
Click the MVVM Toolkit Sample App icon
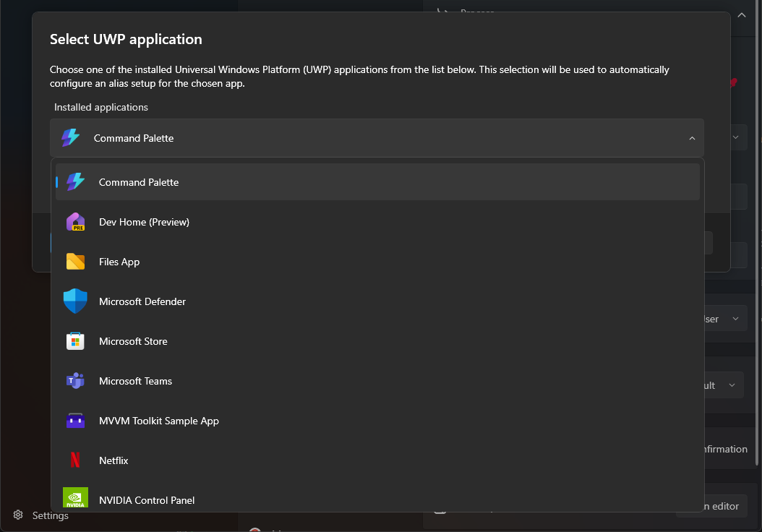[x=75, y=421]
